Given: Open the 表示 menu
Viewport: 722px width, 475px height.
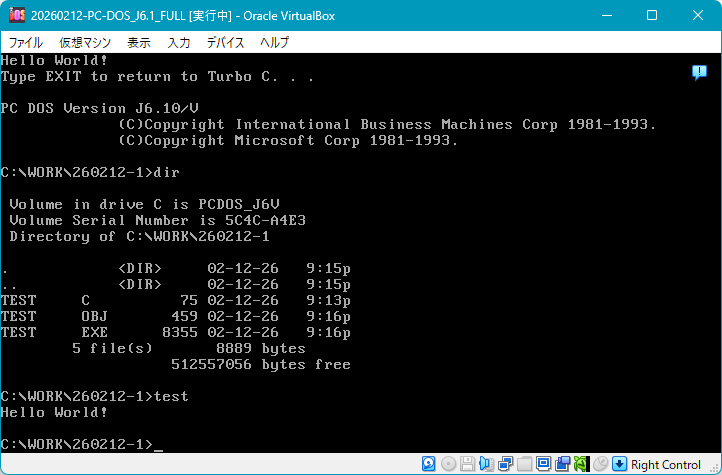Looking at the screenshot, I should [x=139, y=43].
